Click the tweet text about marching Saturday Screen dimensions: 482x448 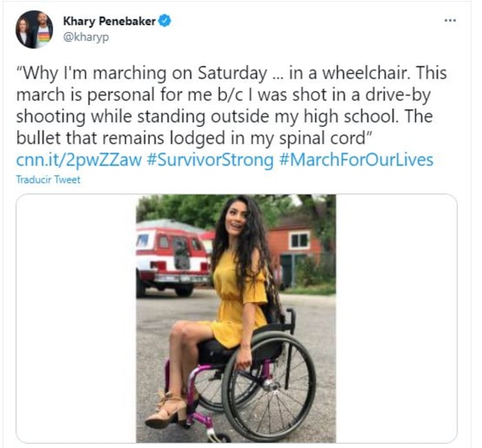coord(231,105)
